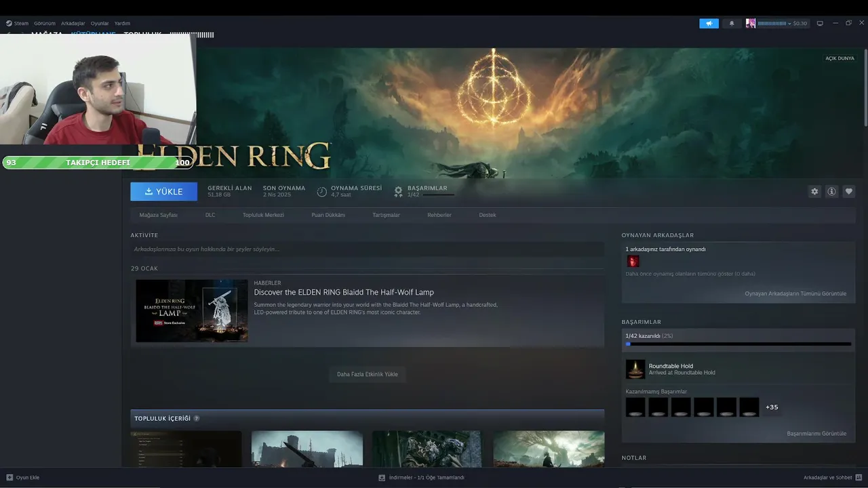Switch to Big Picture mode monitor icon
Screen dimensions: 868x488
pos(820,23)
